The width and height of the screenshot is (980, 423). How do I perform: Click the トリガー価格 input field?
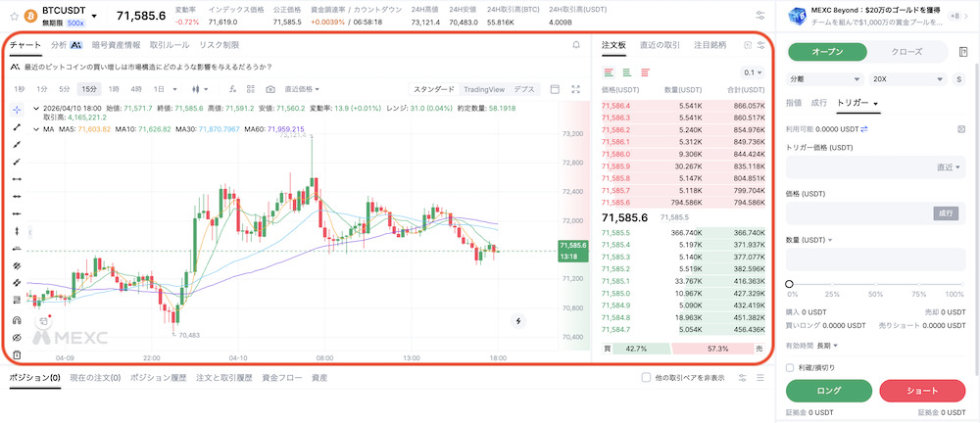[875, 166]
